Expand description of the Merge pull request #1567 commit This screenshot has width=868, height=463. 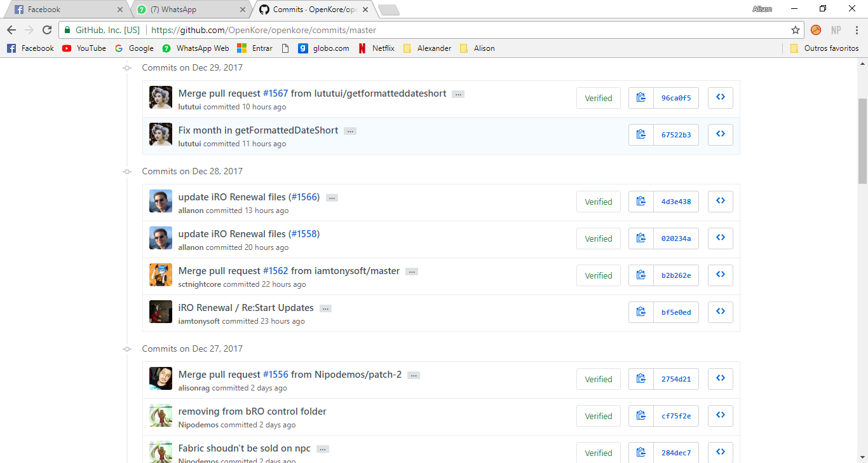pos(458,94)
